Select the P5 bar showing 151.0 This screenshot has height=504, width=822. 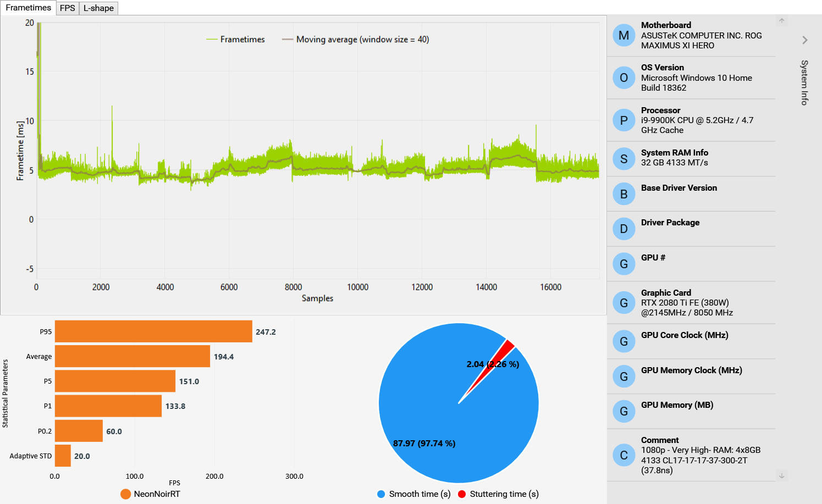tap(115, 381)
